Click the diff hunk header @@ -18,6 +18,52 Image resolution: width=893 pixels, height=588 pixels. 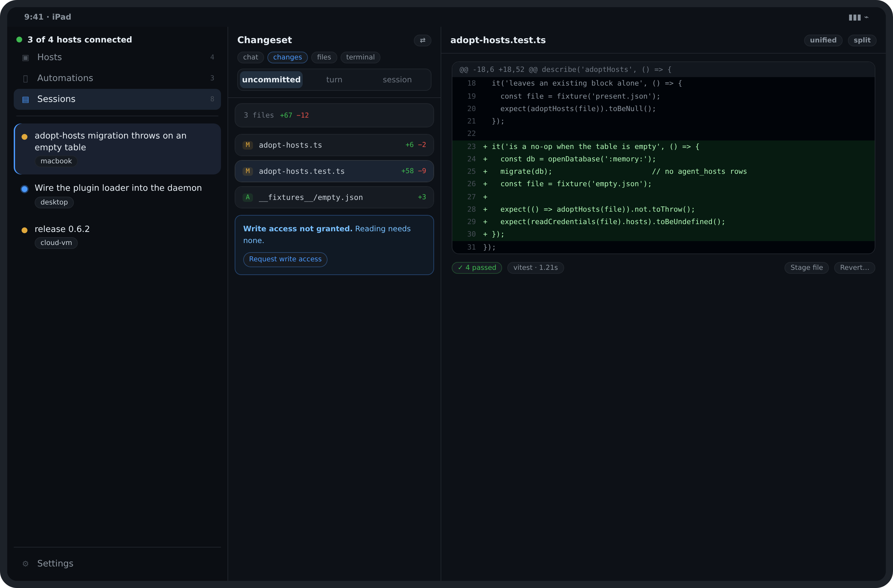point(663,70)
